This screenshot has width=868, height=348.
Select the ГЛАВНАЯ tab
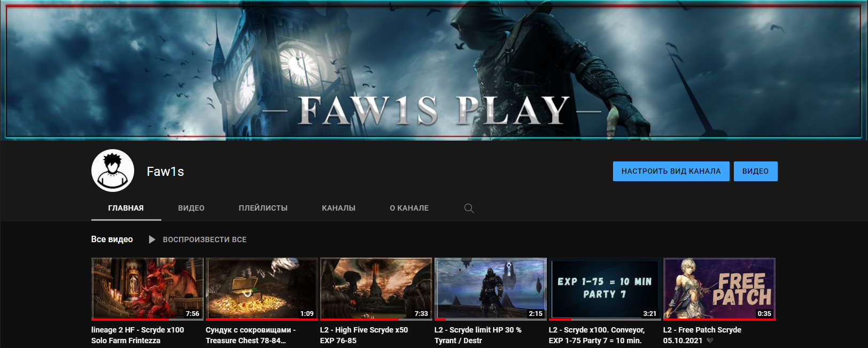click(x=126, y=208)
